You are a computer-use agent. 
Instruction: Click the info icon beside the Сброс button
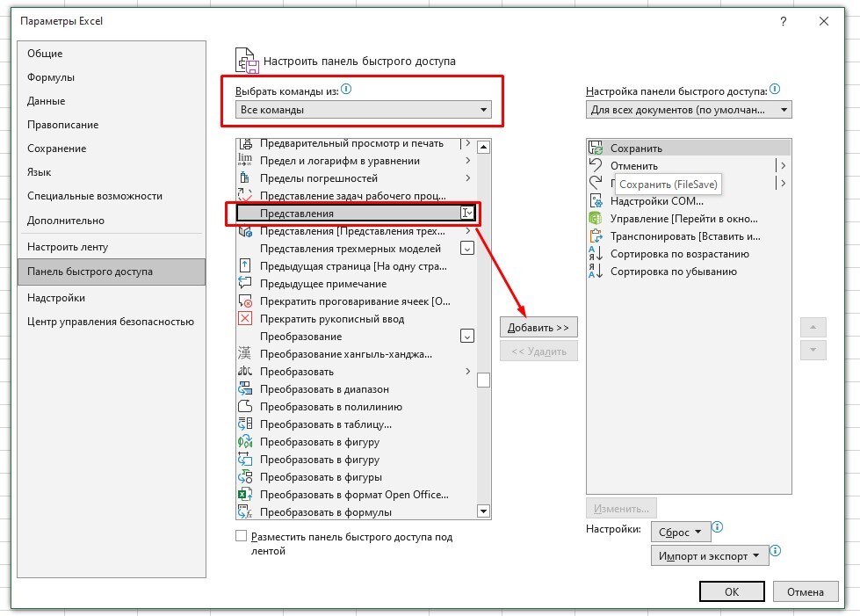718,527
